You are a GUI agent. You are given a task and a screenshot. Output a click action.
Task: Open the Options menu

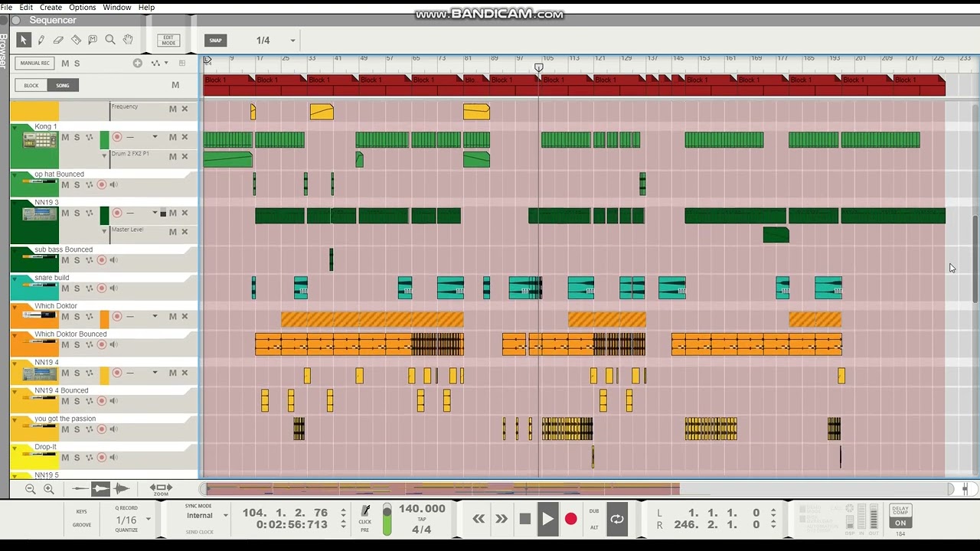pos(83,7)
